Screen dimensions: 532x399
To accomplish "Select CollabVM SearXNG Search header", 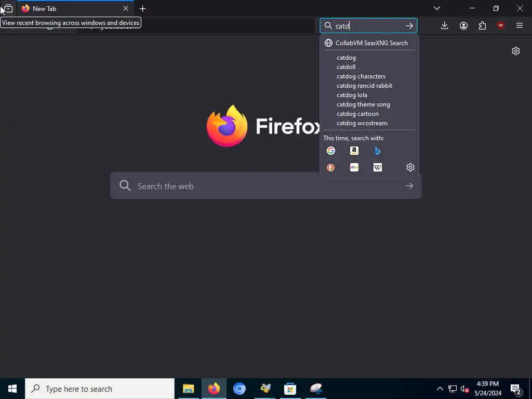I will [369, 43].
